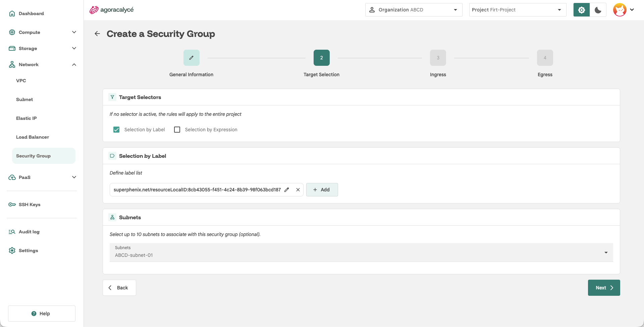
Task: Edit the label using the pencil icon
Action: pyautogui.click(x=287, y=190)
